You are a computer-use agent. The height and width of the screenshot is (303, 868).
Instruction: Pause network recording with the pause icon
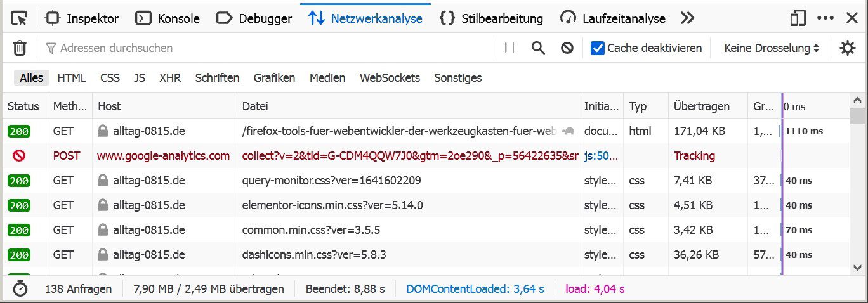[x=509, y=48]
